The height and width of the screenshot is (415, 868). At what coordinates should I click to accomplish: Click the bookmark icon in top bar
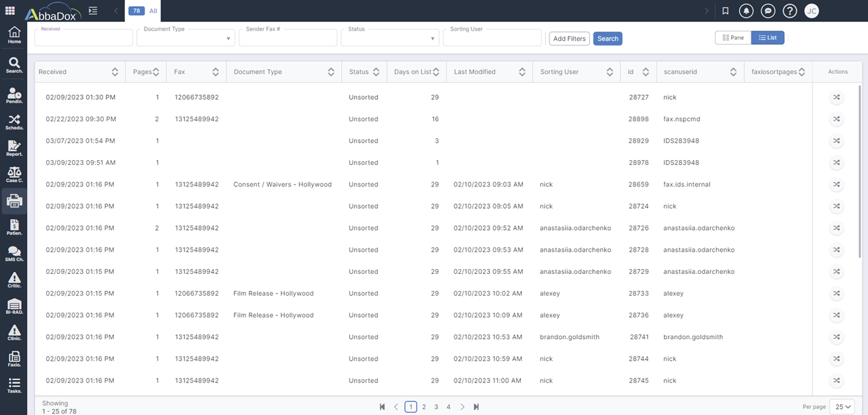(725, 10)
